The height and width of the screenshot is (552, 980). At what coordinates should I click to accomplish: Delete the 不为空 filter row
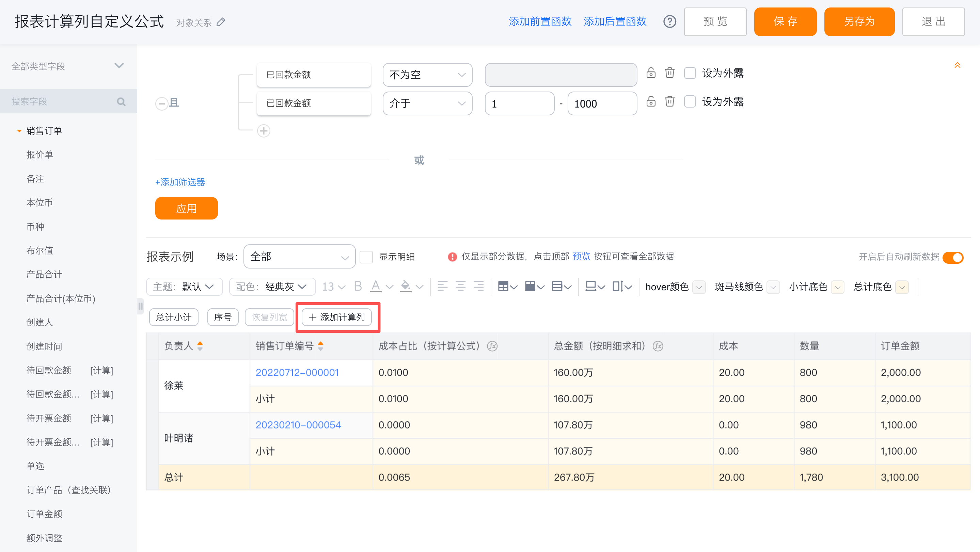tap(669, 72)
